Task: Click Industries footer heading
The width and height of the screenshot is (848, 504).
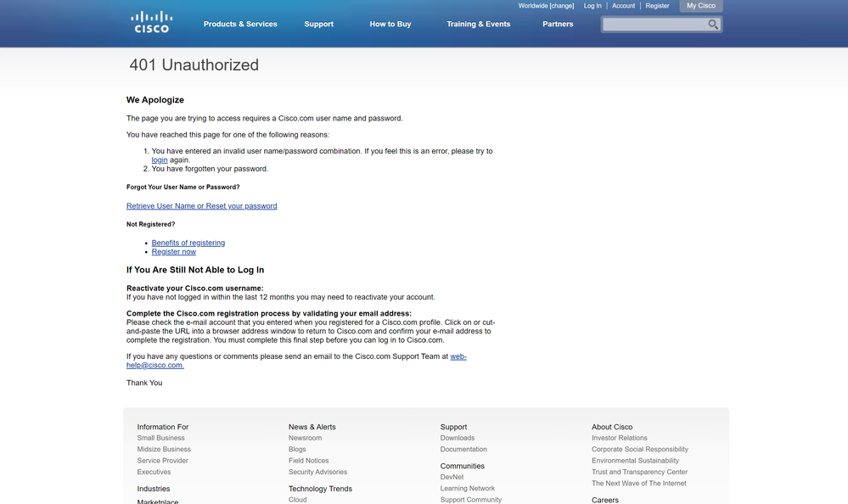Action: coord(154,489)
